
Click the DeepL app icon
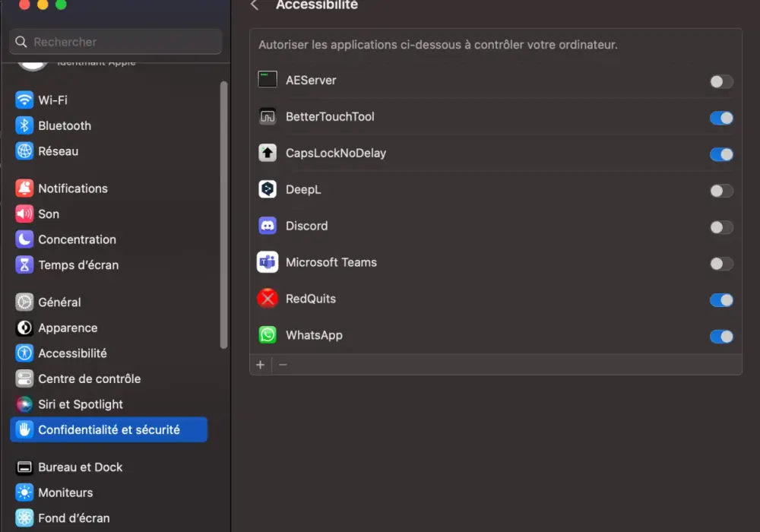pos(267,189)
